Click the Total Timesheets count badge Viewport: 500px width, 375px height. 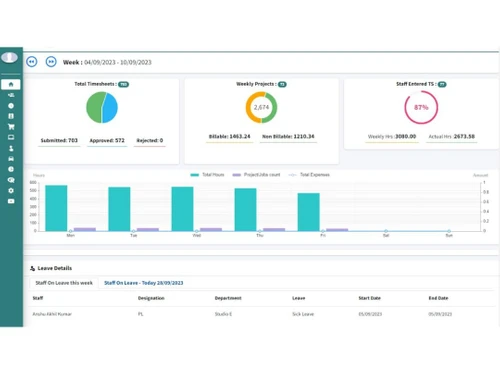[123, 84]
